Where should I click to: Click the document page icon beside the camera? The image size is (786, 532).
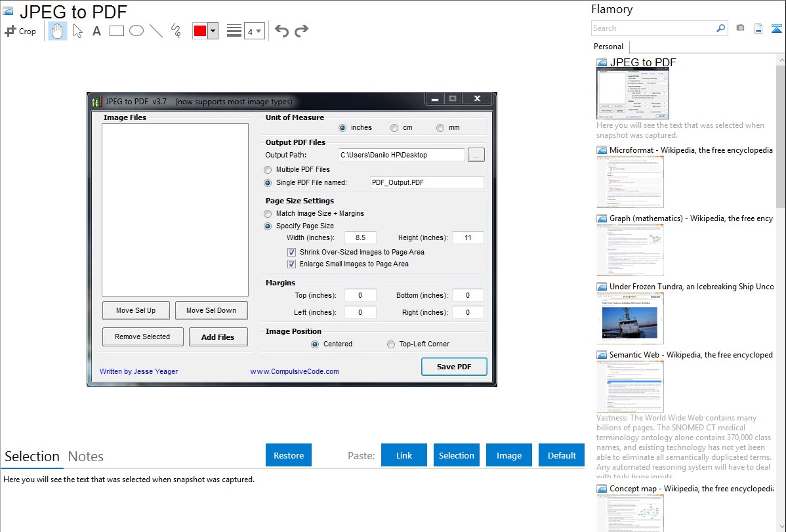point(758,28)
